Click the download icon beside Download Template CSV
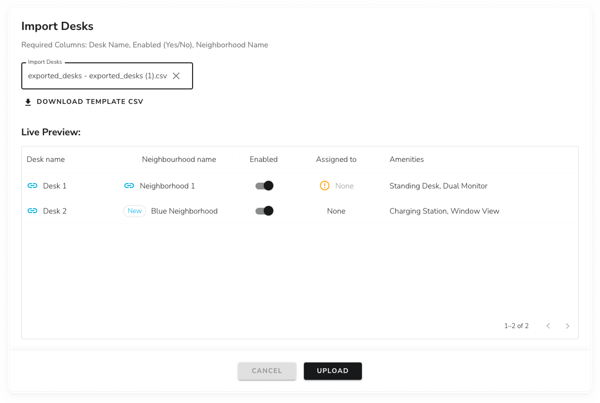 (x=28, y=102)
